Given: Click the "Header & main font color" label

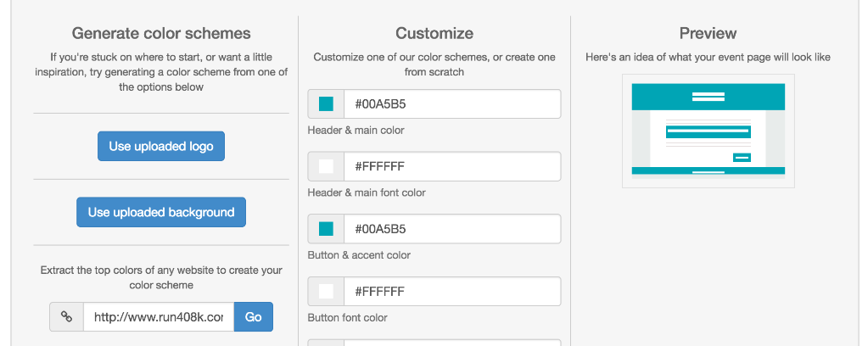Looking at the screenshot, I should point(367,193).
